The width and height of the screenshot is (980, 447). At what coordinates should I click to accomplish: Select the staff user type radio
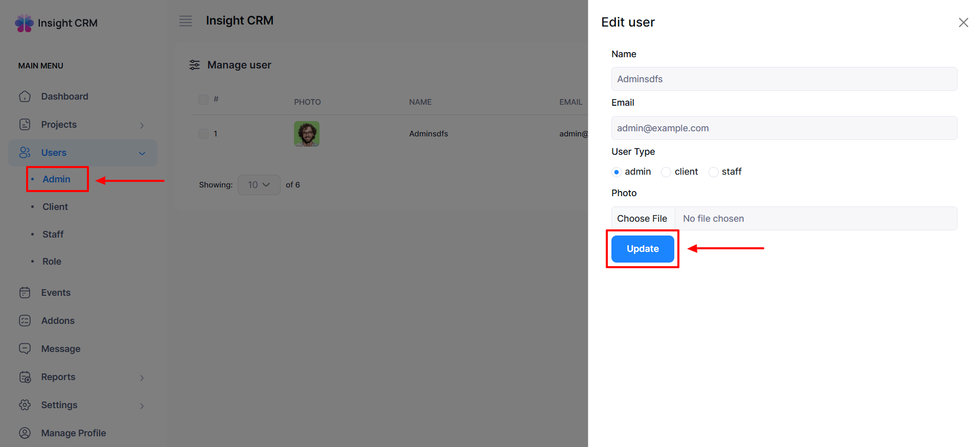pyautogui.click(x=713, y=172)
